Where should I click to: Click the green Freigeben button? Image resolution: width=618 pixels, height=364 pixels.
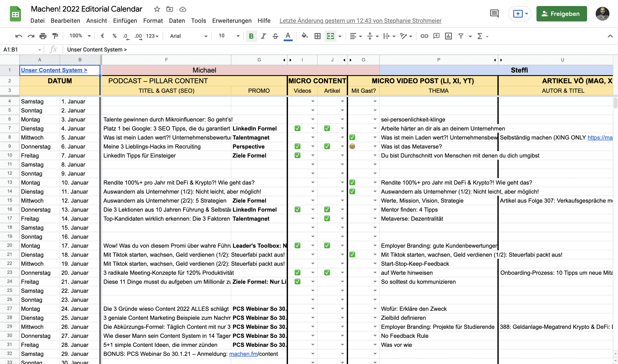[x=561, y=14]
